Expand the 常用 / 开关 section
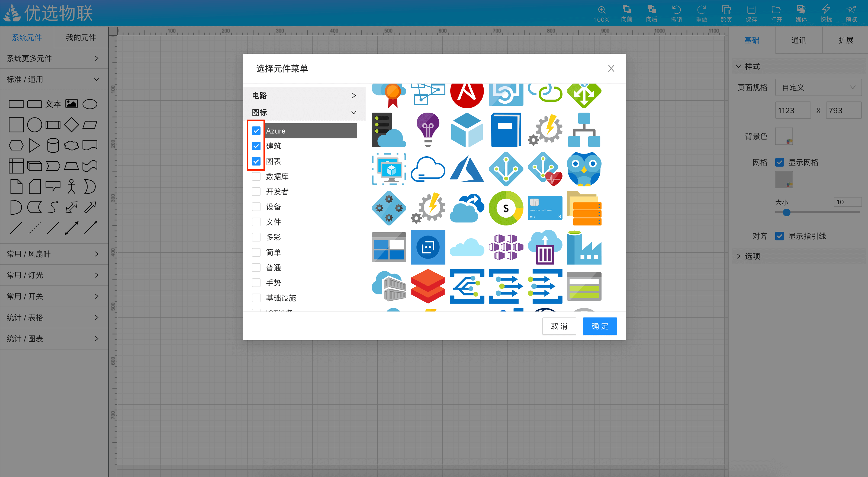The image size is (868, 477). coord(54,296)
